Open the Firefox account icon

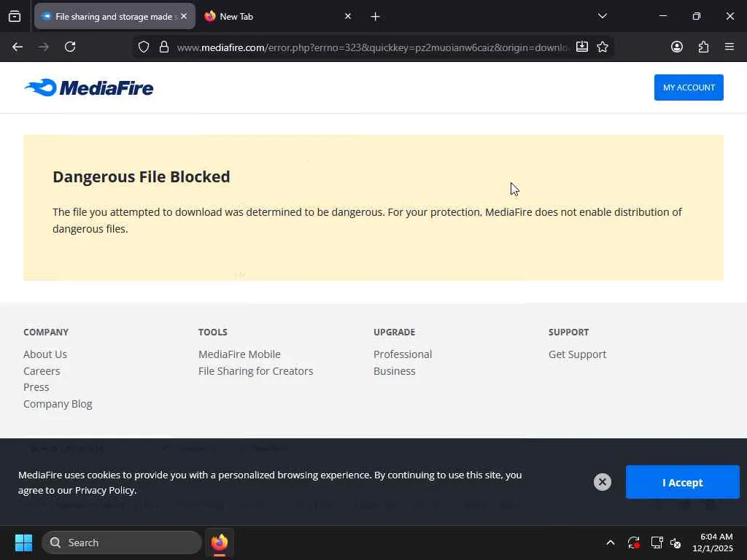(676, 47)
